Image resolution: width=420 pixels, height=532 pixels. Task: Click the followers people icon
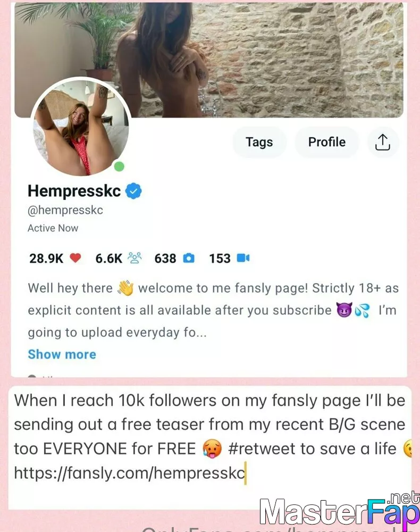(x=135, y=258)
